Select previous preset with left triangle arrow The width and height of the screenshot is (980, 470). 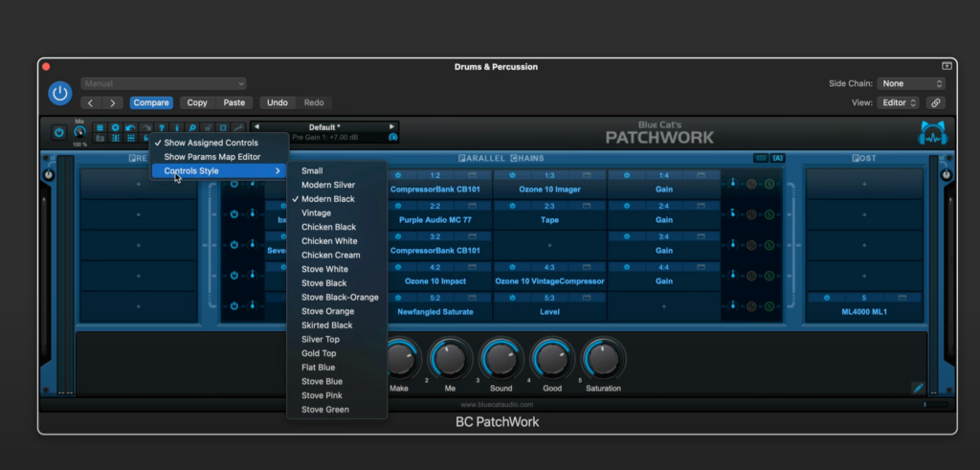[x=256, y=127]
